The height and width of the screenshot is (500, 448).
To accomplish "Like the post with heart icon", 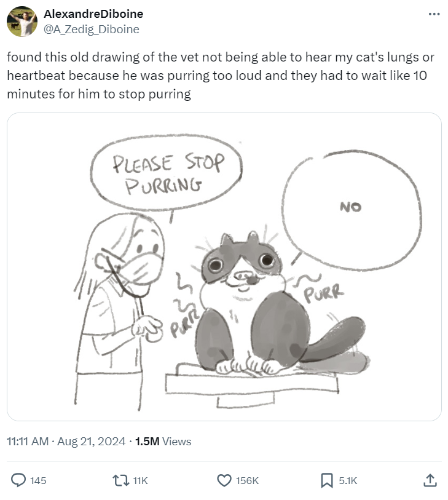I will coord(224,480).
